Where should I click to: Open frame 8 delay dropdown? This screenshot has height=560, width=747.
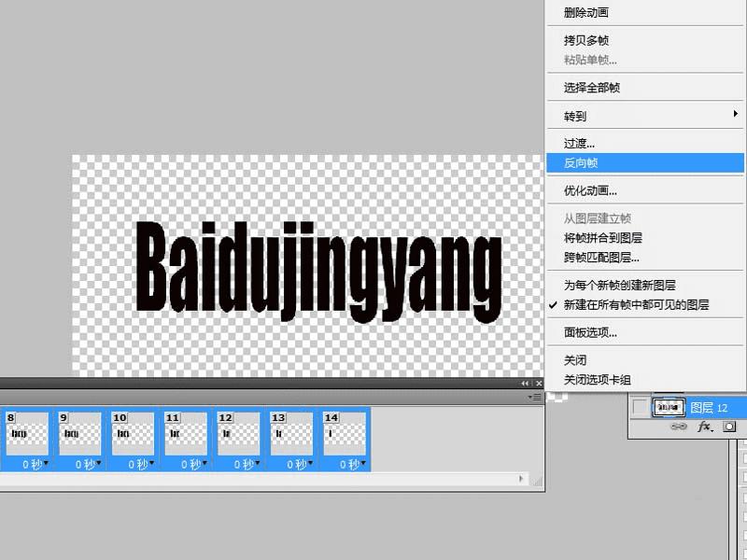(x=35, y=464)
